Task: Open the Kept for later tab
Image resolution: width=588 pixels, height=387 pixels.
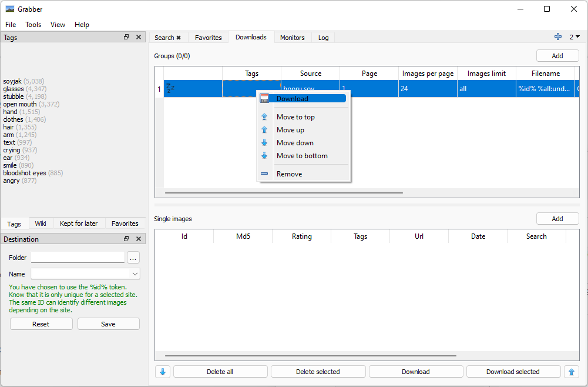Action: (x=79, y=223)
